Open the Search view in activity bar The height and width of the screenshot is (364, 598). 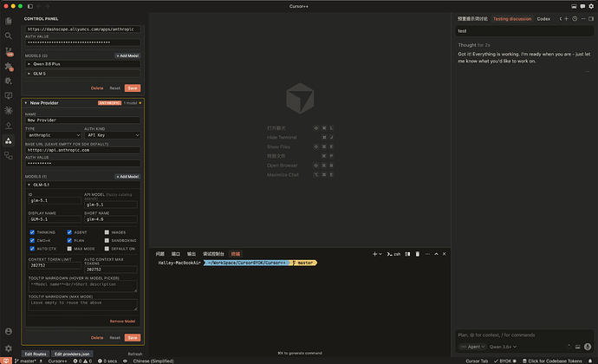pos(8,36)
